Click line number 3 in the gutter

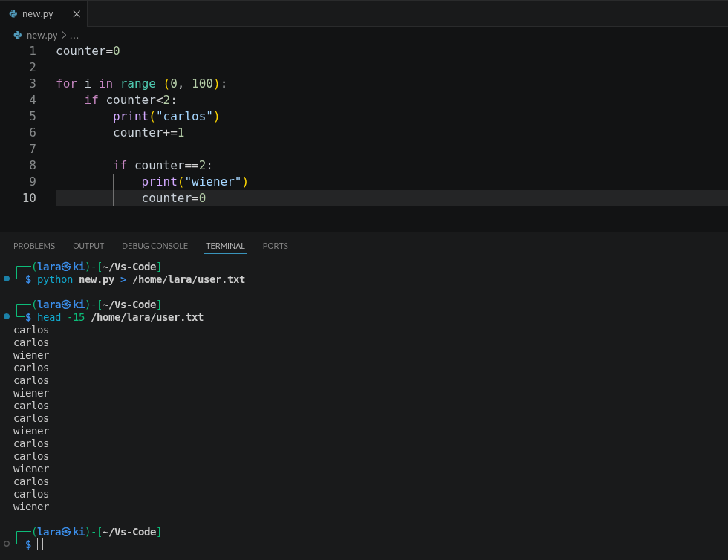click(33, 84)
